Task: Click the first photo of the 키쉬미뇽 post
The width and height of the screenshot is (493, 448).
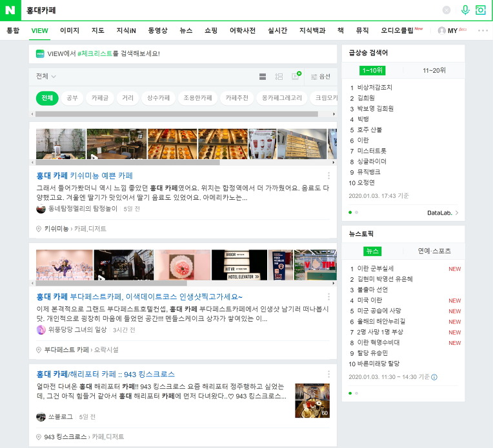Action: [x=61, y=144]
